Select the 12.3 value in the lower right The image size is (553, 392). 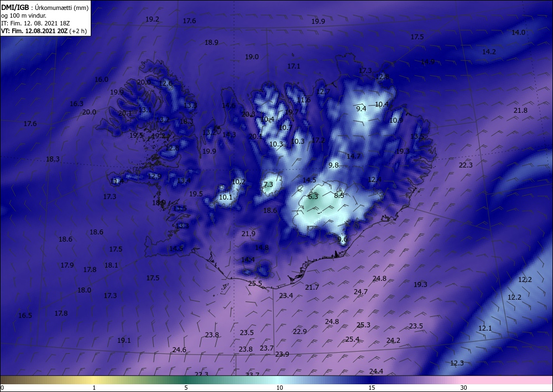[457, 363]
